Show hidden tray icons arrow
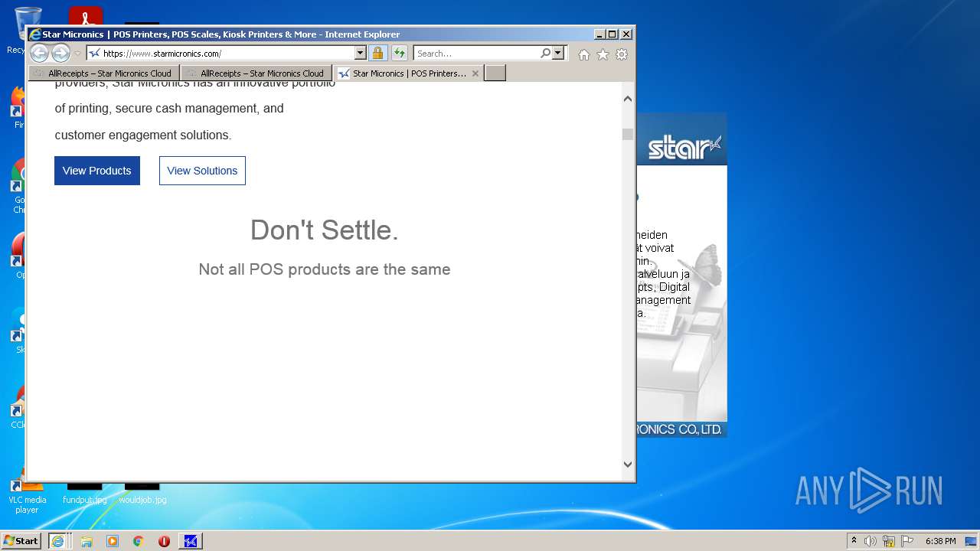Image resolution: width=980 pixels, height=551 pixels. coord(854,540)
